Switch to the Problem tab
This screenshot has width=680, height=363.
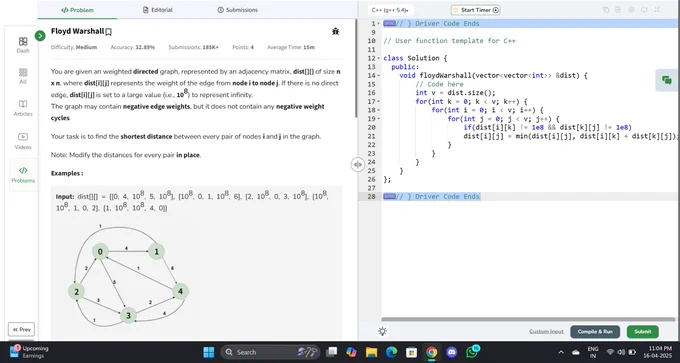click(77, 10)
